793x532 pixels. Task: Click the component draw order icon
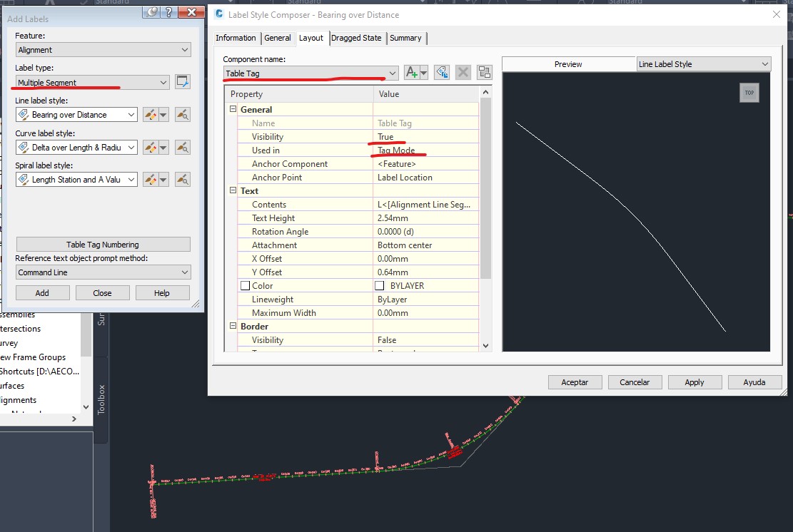tap(483, 72)
